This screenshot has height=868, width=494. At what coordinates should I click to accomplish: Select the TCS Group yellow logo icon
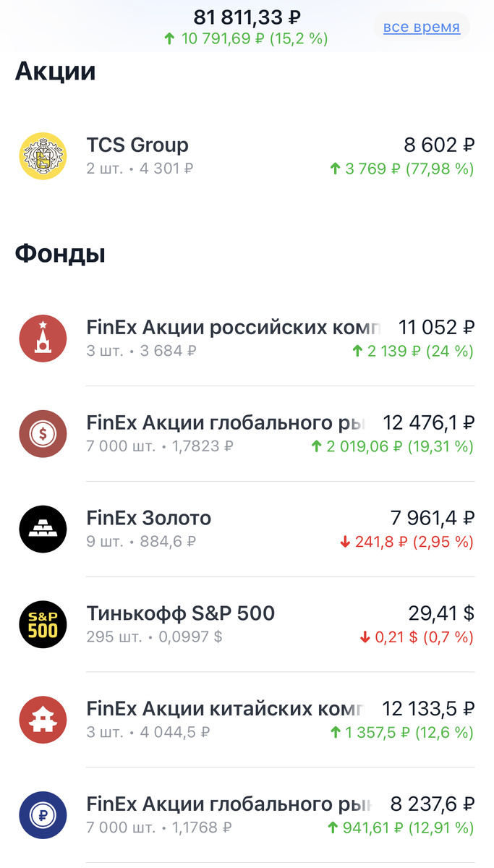pyautogui.click(x=43, y=156)
